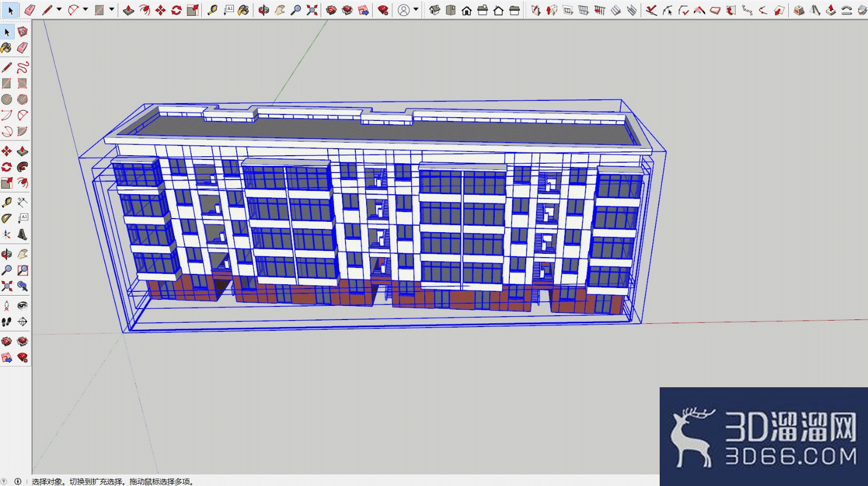Screen dimensions: 868x486
Task: Activate the Section Plane tool
Action: click(22, 322)
